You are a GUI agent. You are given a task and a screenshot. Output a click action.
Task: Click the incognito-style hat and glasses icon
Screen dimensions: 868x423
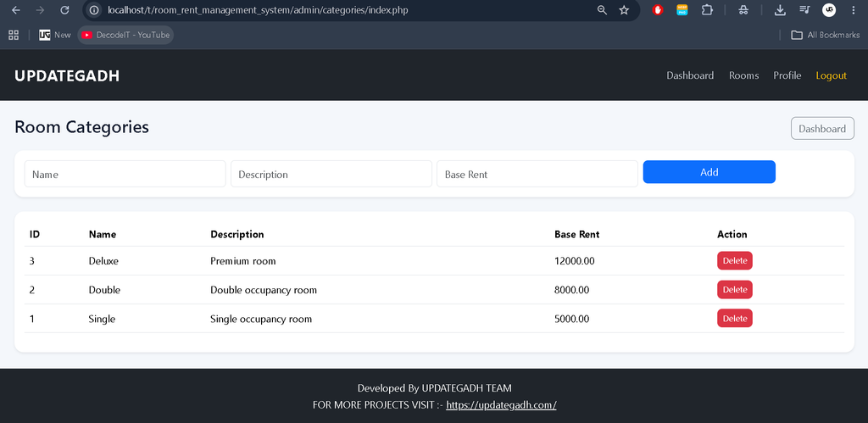pos(743,10)
